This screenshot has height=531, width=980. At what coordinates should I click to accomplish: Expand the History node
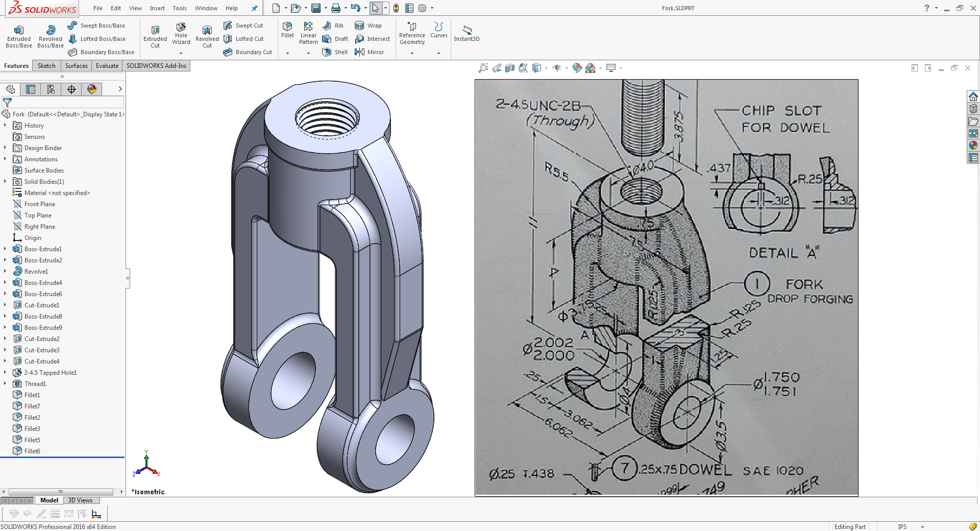pos(5,126)
